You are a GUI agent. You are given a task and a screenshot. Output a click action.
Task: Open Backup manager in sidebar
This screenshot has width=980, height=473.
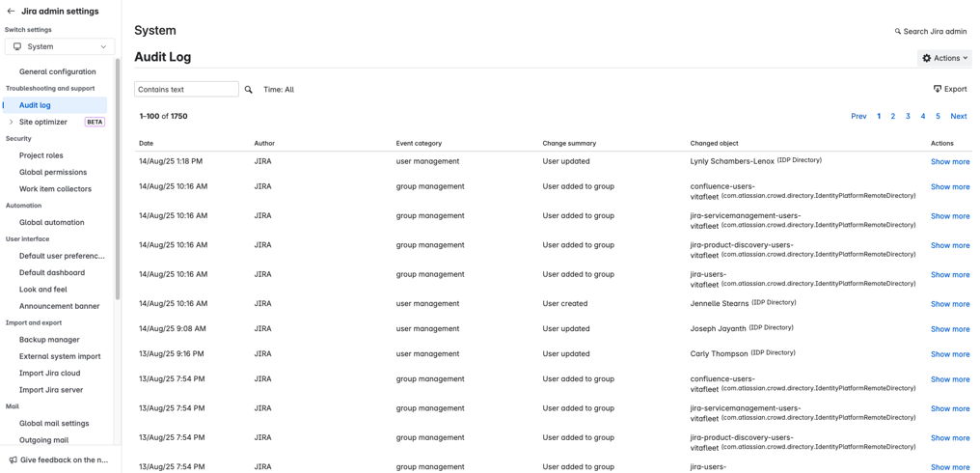click(x=49, y=340)
